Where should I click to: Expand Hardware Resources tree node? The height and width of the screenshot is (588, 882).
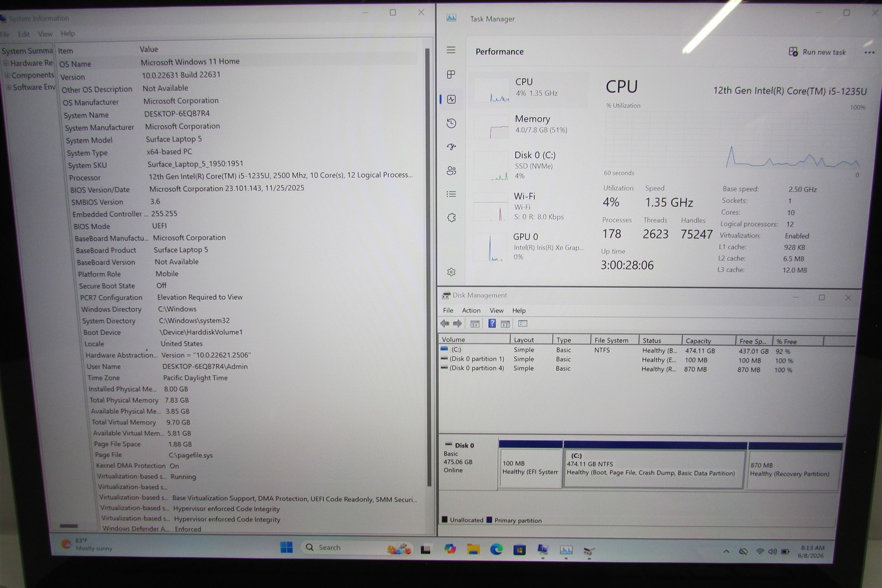[x=7, y=63]
